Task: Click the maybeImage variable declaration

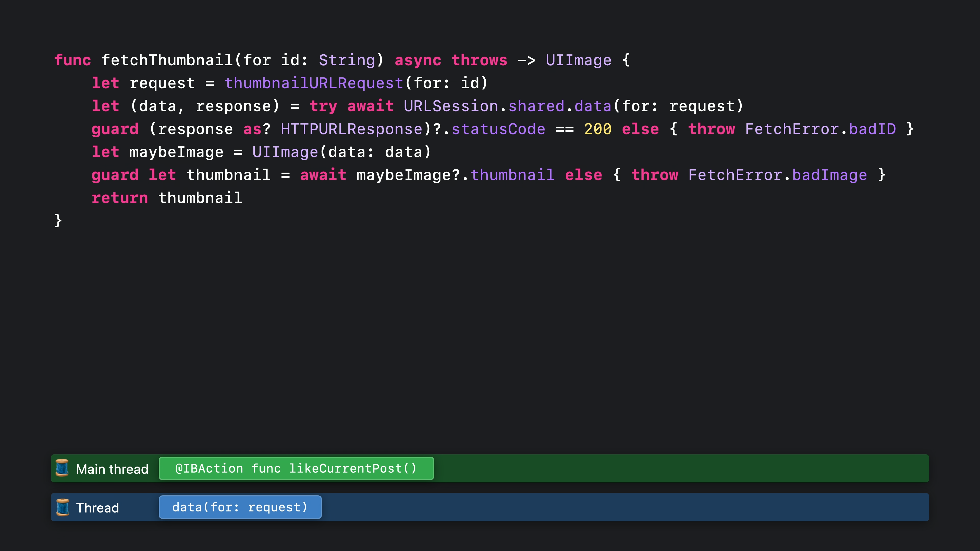Action: click(x=176, y=152)
